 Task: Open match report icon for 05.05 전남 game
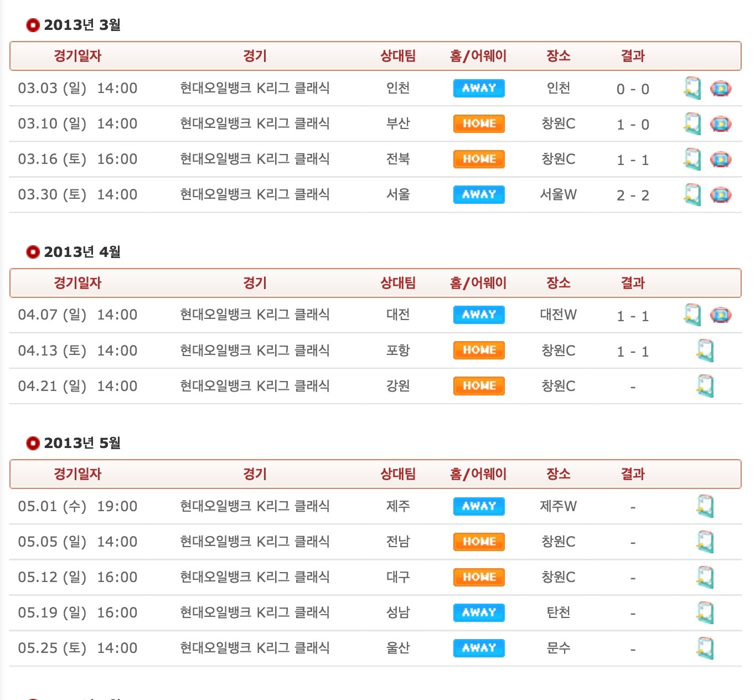(x=705, y=542)
